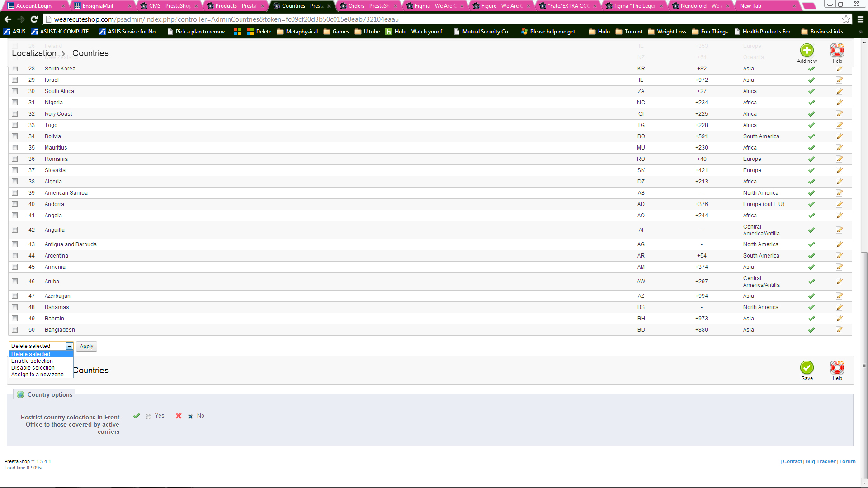
Task: Reload page with browser refresh icon
Action: click(34, 19)
